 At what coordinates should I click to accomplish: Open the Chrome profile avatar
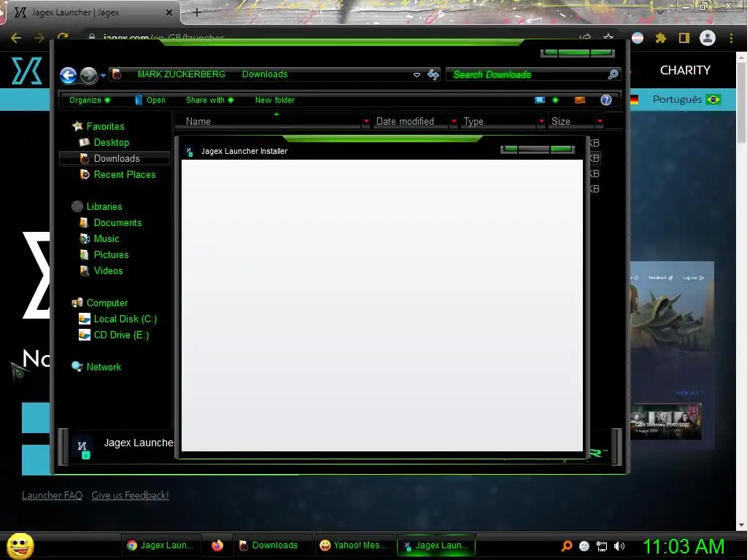pos(708,38)
